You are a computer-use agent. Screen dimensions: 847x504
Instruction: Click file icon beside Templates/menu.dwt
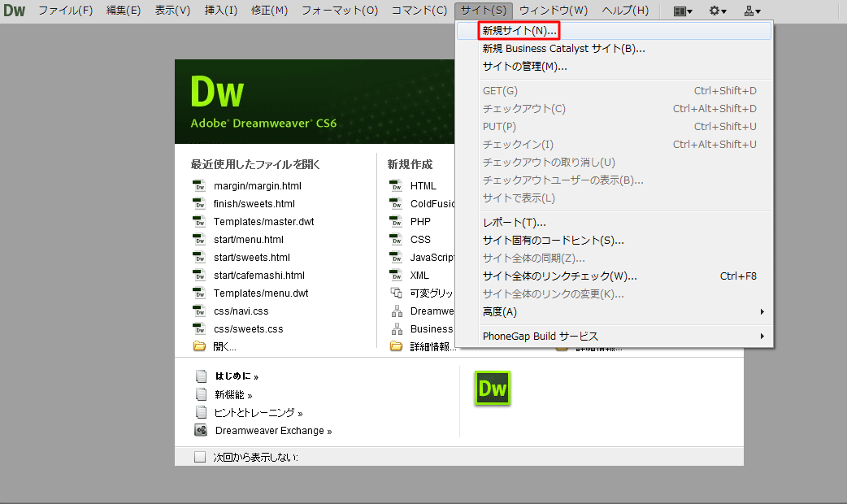click(x=199, y=293)
